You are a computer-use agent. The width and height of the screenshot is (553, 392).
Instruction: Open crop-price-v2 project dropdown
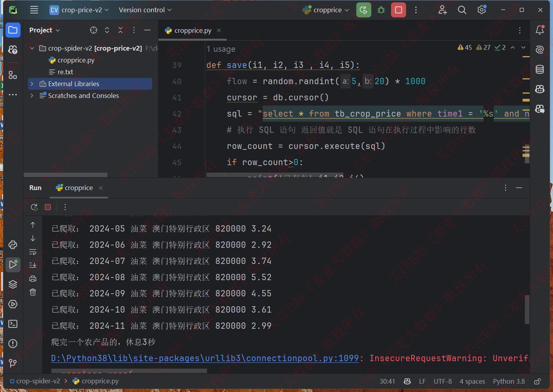[x=79, y=10]
